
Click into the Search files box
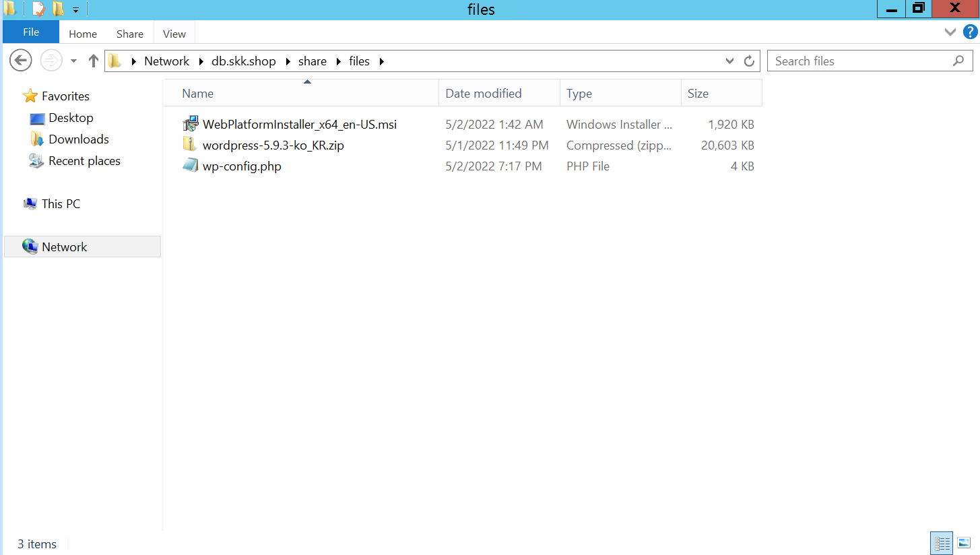tap(870, 61)
